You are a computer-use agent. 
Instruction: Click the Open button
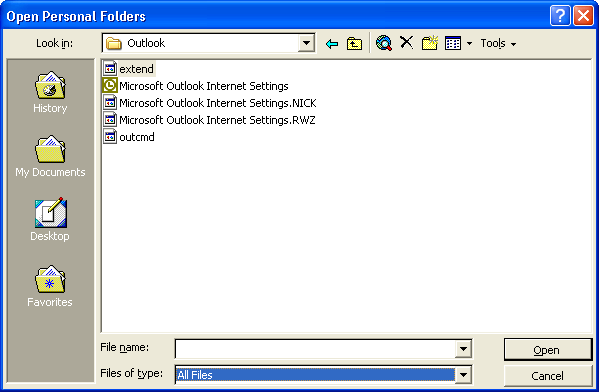click(547, 350)
